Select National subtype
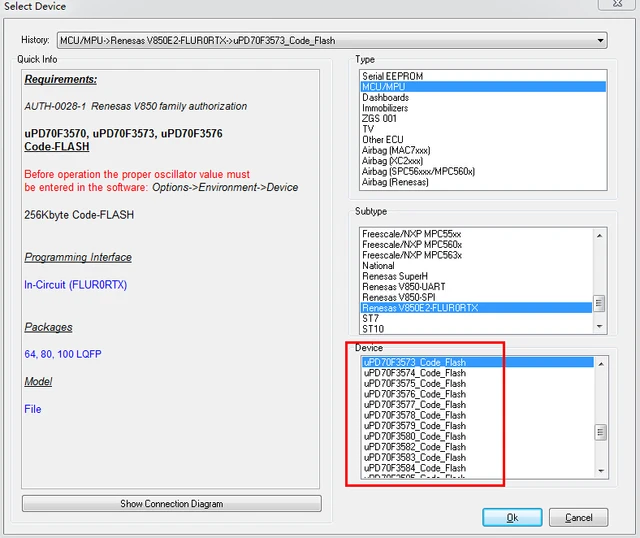Screen dimensions: 640x538 (476, 266)
